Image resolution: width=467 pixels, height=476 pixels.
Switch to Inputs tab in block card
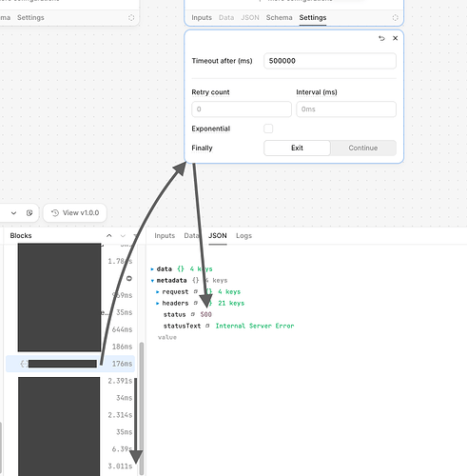[202, 18]
